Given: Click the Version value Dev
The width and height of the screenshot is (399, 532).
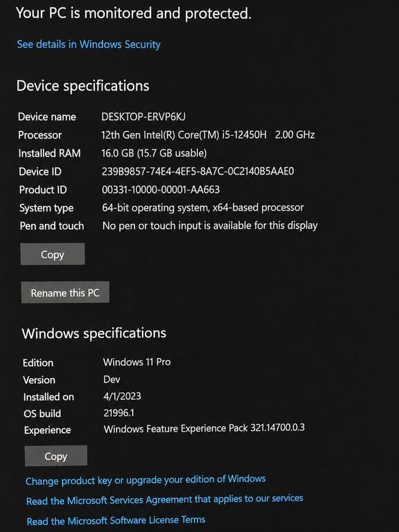Looking at the screenshot, I should pos(112,380).
